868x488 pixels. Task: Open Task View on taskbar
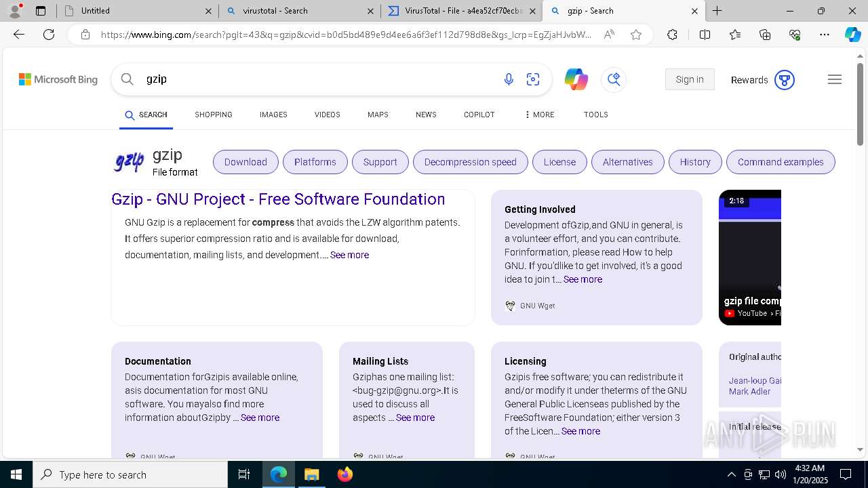tap(244, 474)
